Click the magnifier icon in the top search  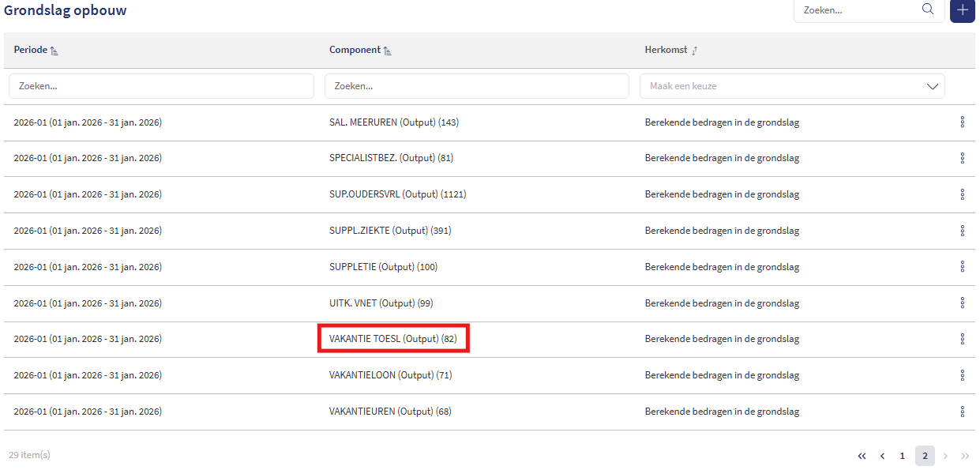click(927, 9)
